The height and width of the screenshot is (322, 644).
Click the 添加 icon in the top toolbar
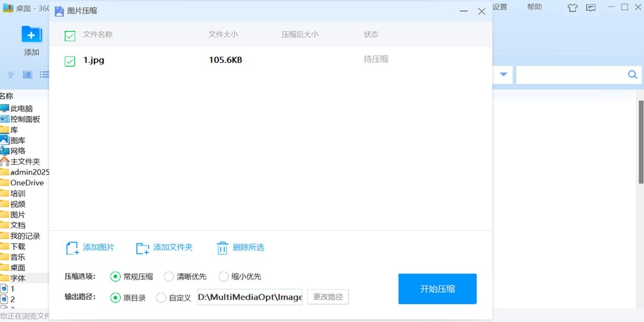pos(32,34)
